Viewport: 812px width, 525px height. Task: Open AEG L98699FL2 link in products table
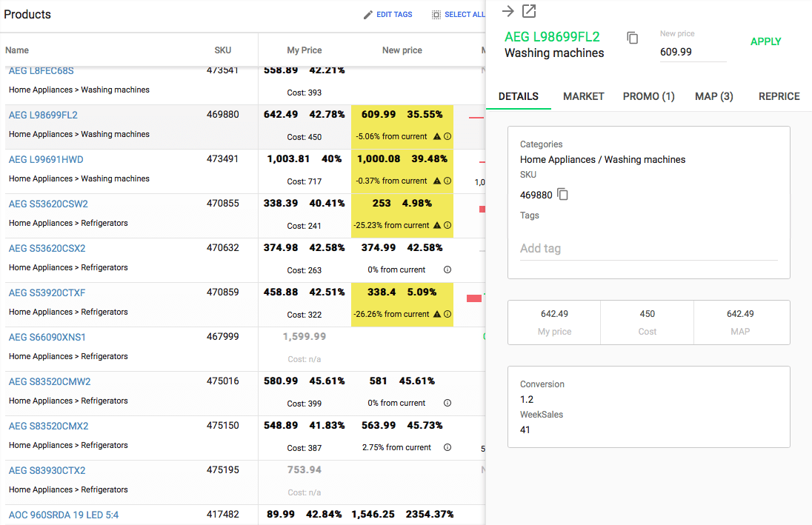click(43, 115)
